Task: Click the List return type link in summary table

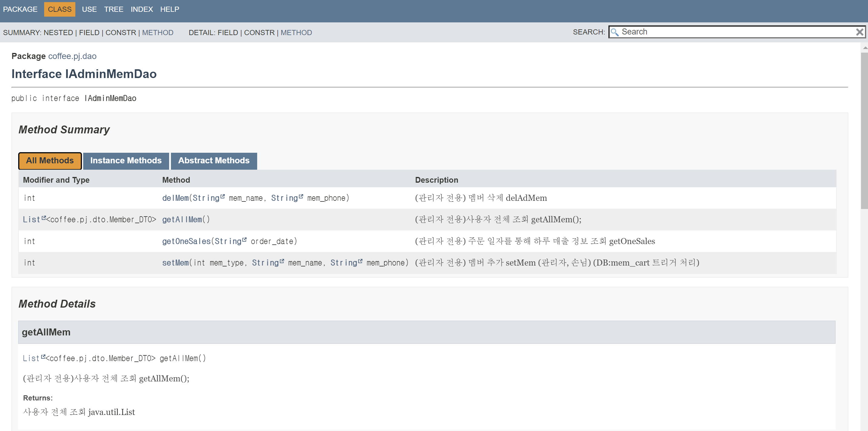Action: 31,220
